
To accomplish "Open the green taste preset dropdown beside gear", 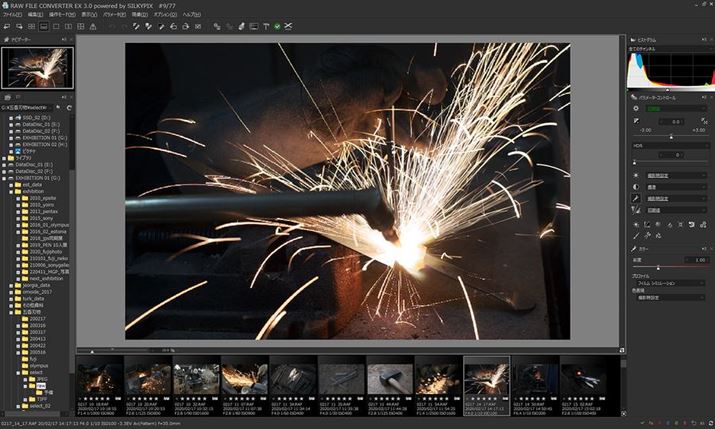I will point(677,109).
